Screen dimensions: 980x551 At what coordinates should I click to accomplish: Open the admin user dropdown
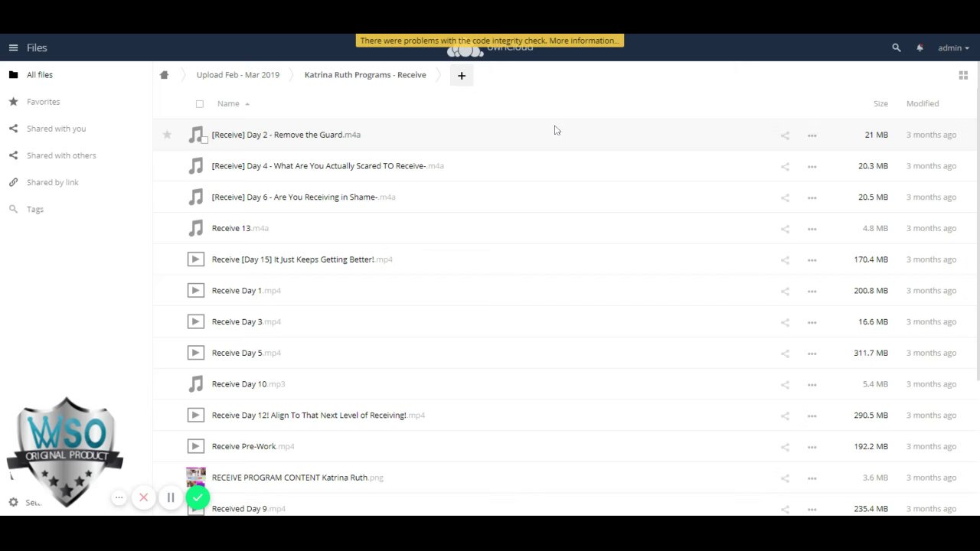pyautogui.click(x=953, y=47)
